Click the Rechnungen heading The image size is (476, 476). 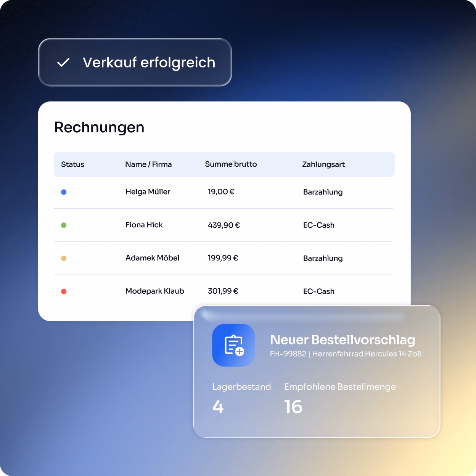pos(99,127)
